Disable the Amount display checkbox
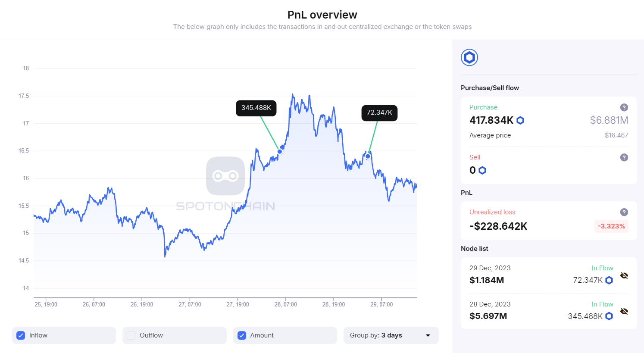The image size is (644, 353). 241,335
